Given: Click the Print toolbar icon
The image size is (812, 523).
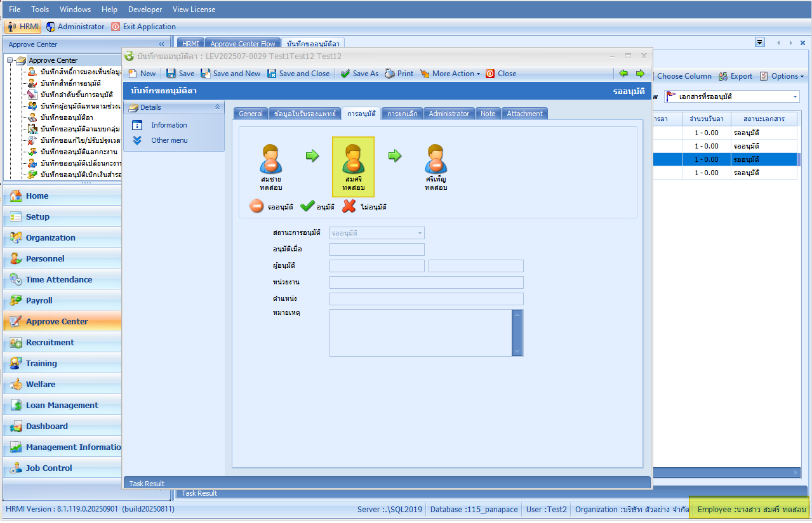Looking at the screenshot, I should 390,74.
